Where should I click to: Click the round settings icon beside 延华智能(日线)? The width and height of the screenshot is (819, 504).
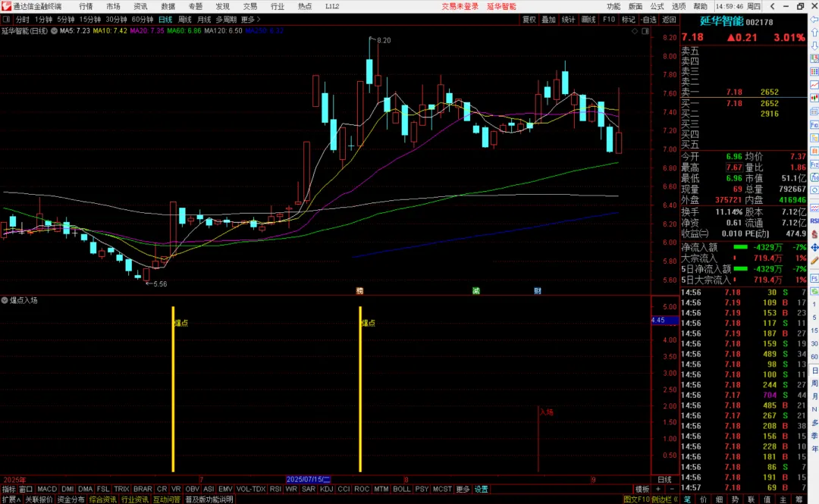tap(54, 31)
